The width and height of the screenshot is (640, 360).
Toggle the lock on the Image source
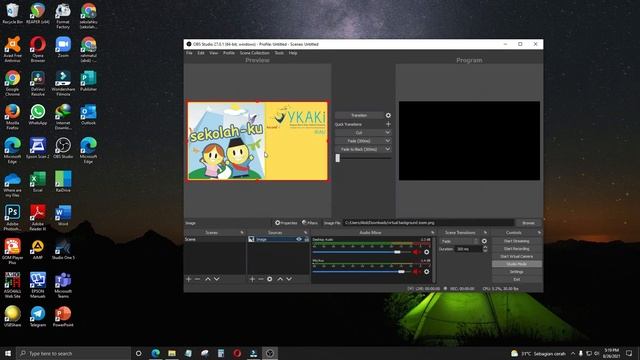[x=307, y=239]
